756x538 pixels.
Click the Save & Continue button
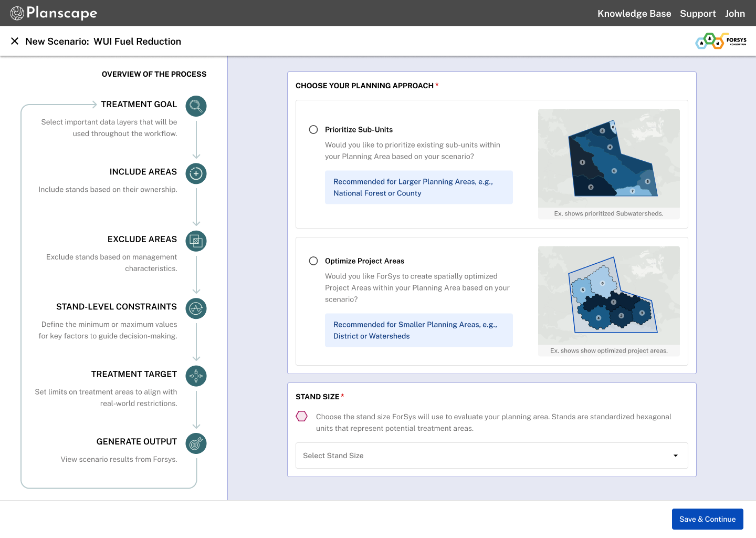[708, 519]
